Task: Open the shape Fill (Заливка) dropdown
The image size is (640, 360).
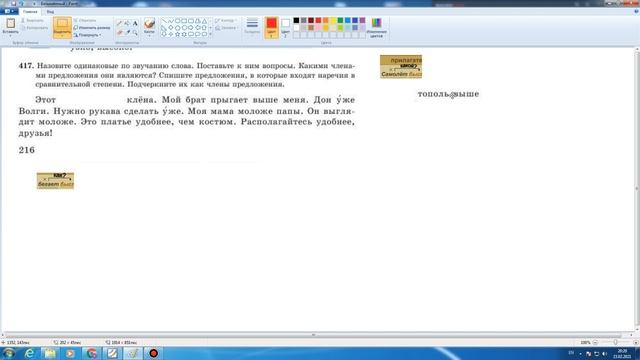Action: [226, 28]
